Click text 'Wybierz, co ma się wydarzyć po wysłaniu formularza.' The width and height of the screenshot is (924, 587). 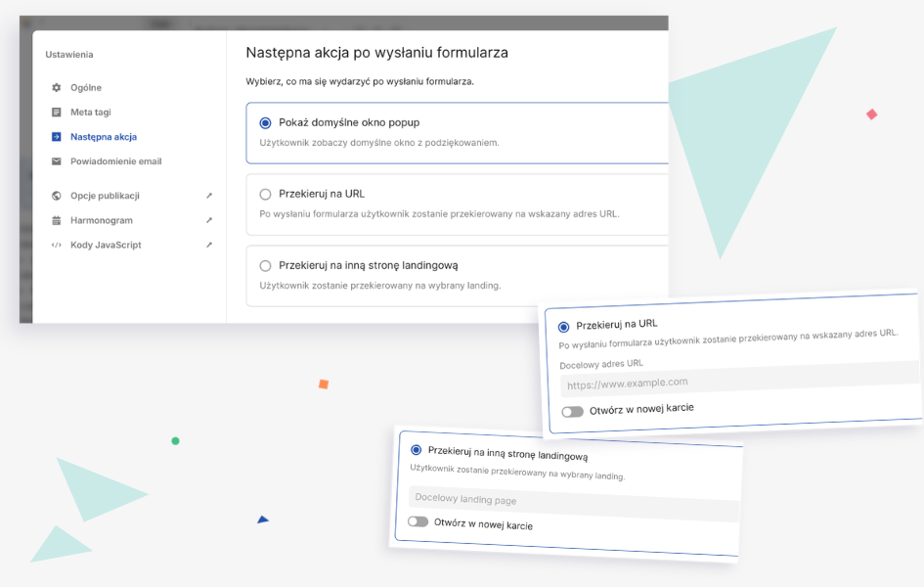coord(360,81)
